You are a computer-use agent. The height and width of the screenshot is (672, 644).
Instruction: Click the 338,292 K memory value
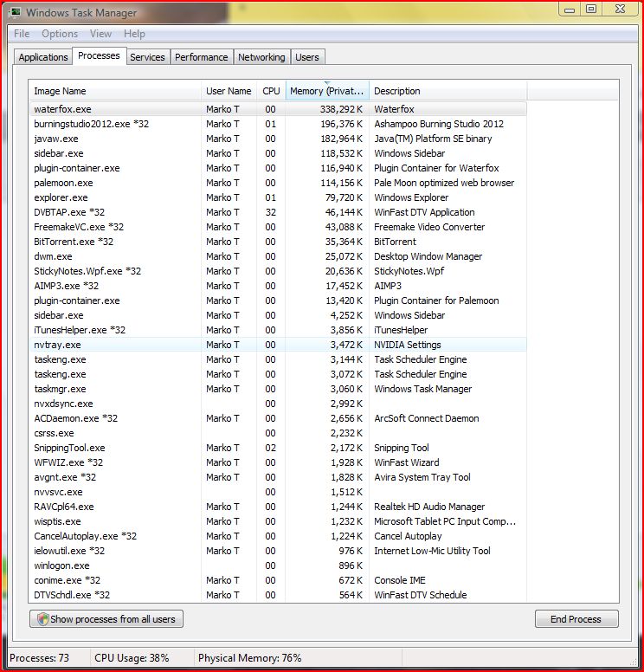coord(341,109)
